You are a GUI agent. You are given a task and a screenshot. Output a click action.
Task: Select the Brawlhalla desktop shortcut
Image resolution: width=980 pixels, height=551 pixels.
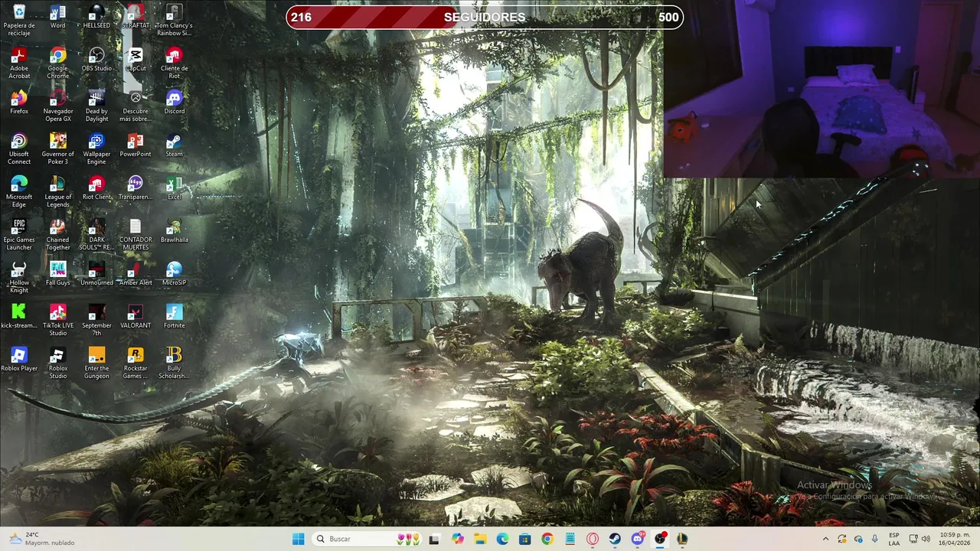pyautogui.click(x=174, y=231)
